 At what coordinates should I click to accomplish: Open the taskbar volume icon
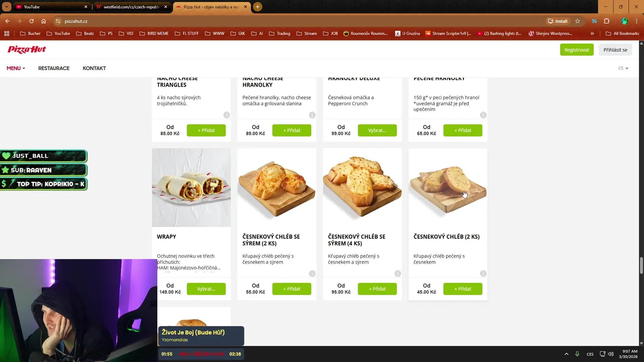pyautogui.click(x=610, y=354)
